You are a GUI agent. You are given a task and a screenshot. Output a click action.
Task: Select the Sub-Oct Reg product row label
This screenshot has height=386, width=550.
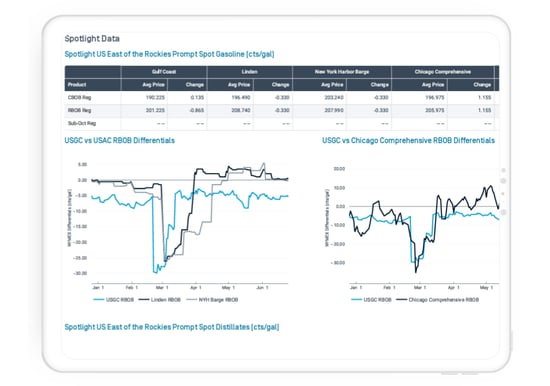[x=82, y=123]
